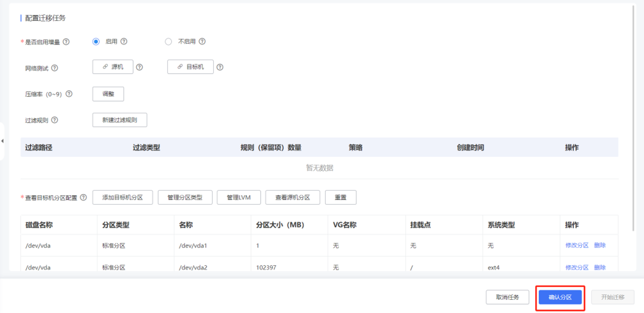Test network with 源机 button

coord(113,67)
